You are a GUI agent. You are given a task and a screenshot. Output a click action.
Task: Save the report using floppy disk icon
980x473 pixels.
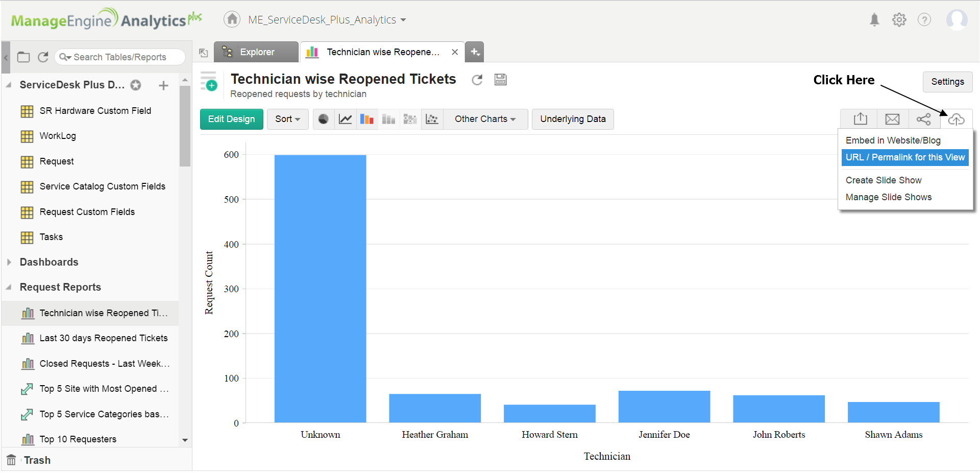(x=500, y=80)
